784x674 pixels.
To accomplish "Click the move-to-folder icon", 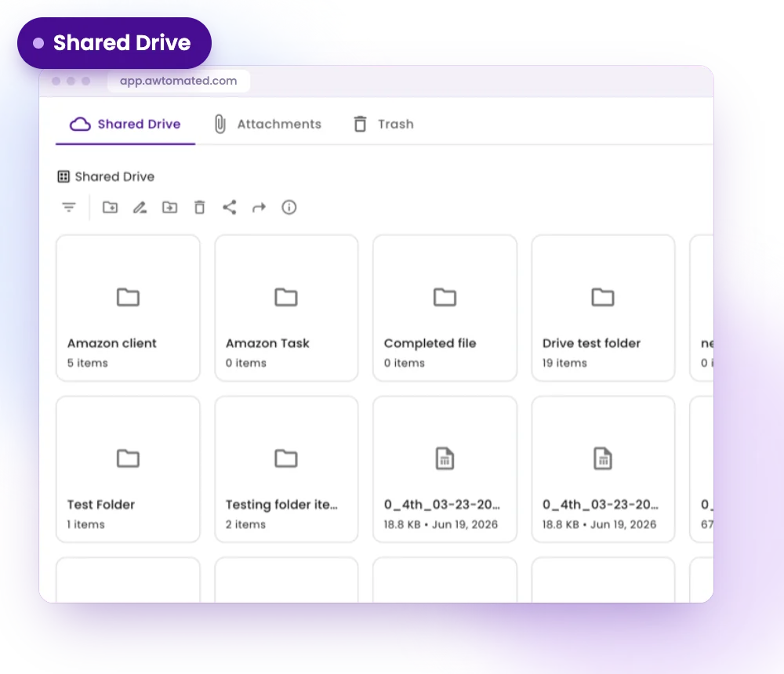I will tap(169, 207).
